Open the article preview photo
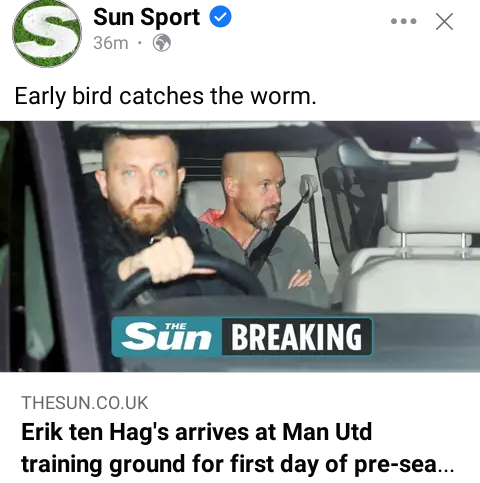 pyautogui.click(x=240, y=246)
